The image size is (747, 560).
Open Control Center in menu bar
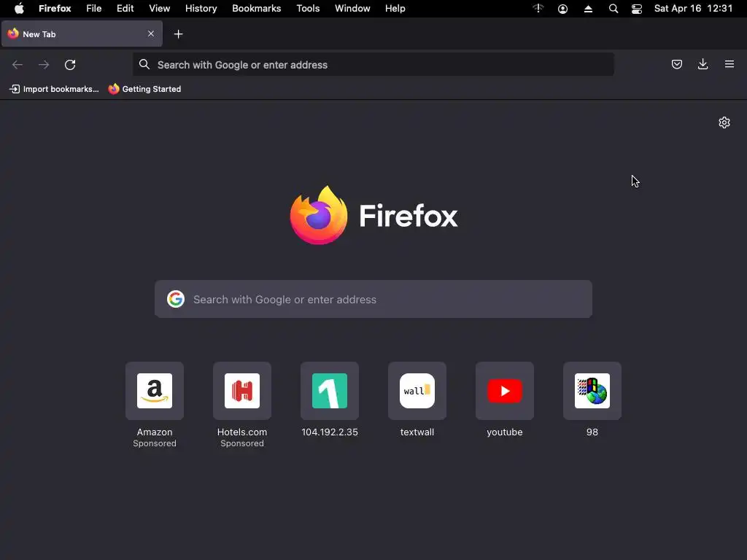point(636,9)
